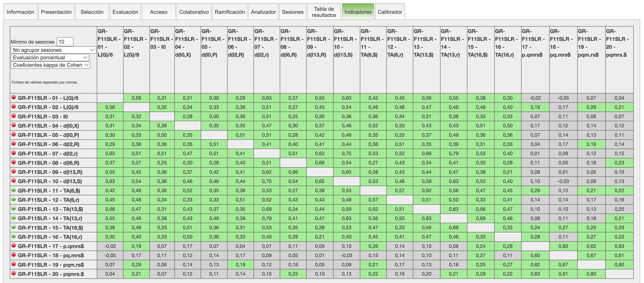Click red dot beside GR-F11SLR - 04 - d(I0,X)
Screen dimensions: 644x283
14,125
